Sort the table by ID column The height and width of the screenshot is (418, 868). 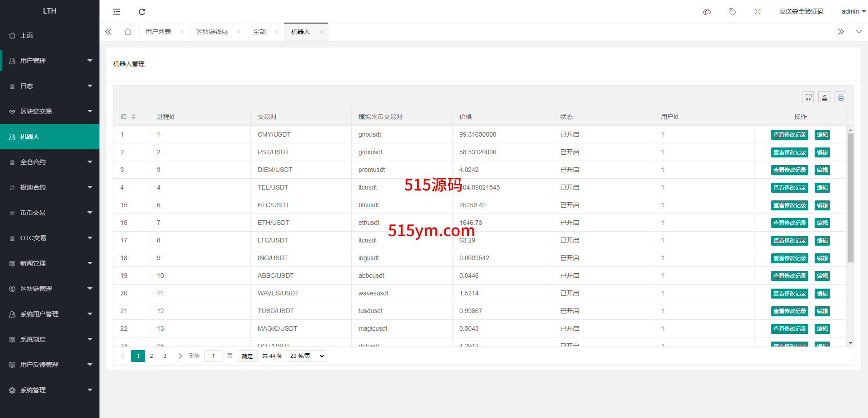[133, 117]
